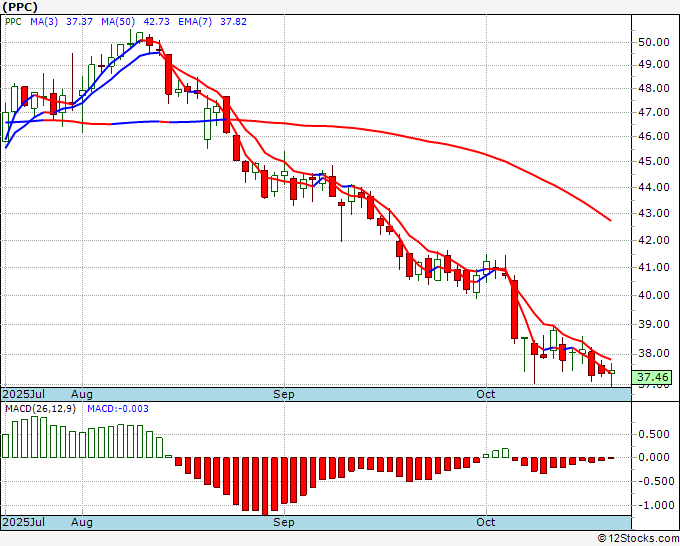Click the 0.000 MACD axis label
The height and width of the screenshot is (546, 680).
point(654,457)
